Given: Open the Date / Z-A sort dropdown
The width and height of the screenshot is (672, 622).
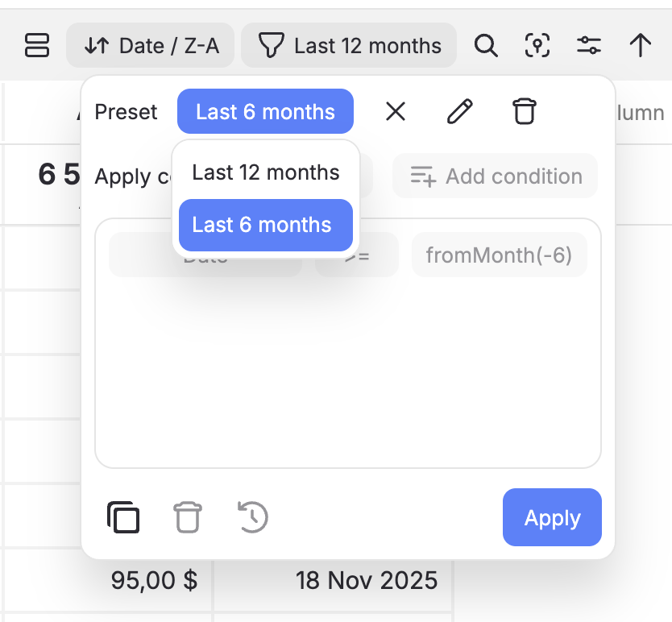Looking at the screenshot, I should tap(151, 45).
